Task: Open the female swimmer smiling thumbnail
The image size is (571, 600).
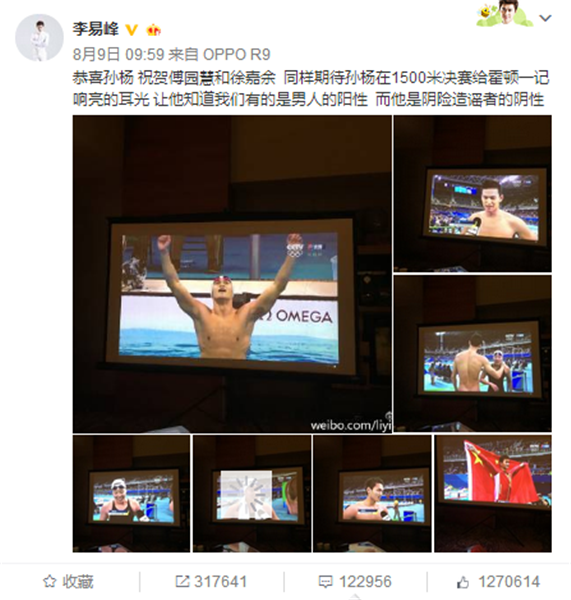Action: [131, 493]
